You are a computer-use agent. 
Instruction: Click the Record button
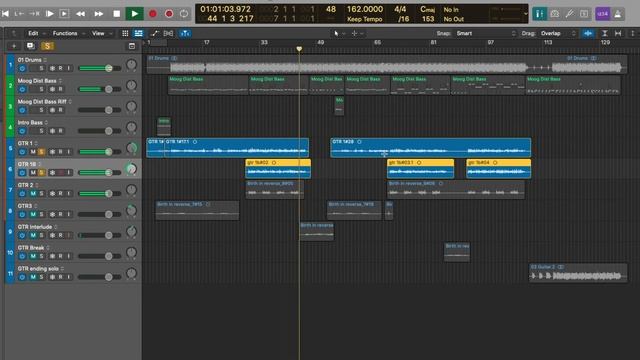[x=153, y=14]
